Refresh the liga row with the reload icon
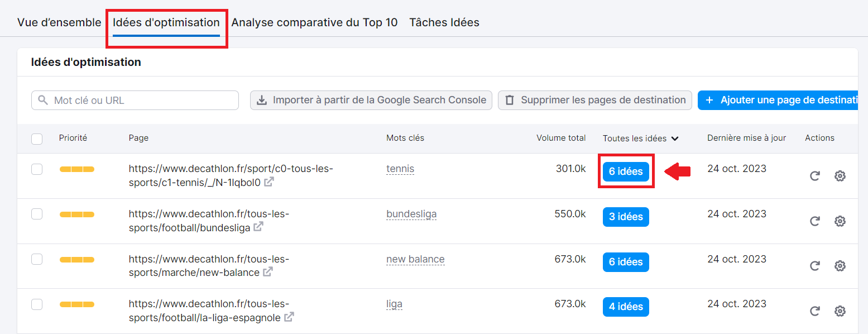The width and height of the screenshot is (868, 334). (815, 311)
